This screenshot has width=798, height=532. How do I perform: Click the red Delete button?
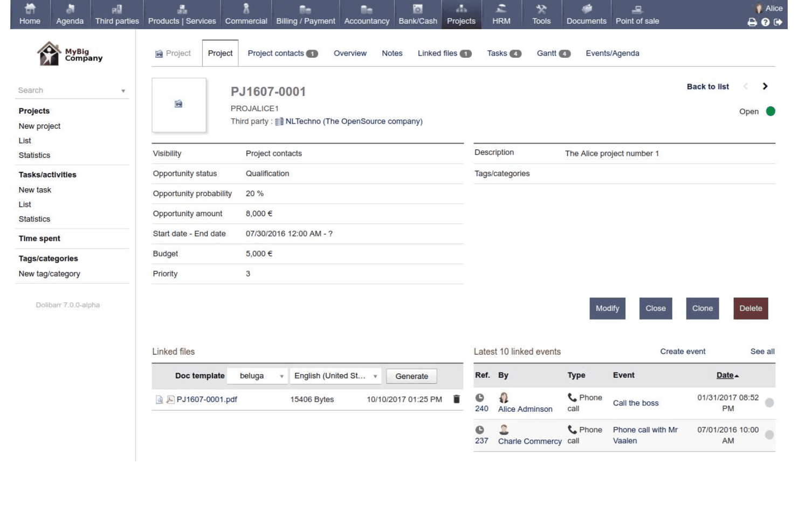[x=751, y=308]
